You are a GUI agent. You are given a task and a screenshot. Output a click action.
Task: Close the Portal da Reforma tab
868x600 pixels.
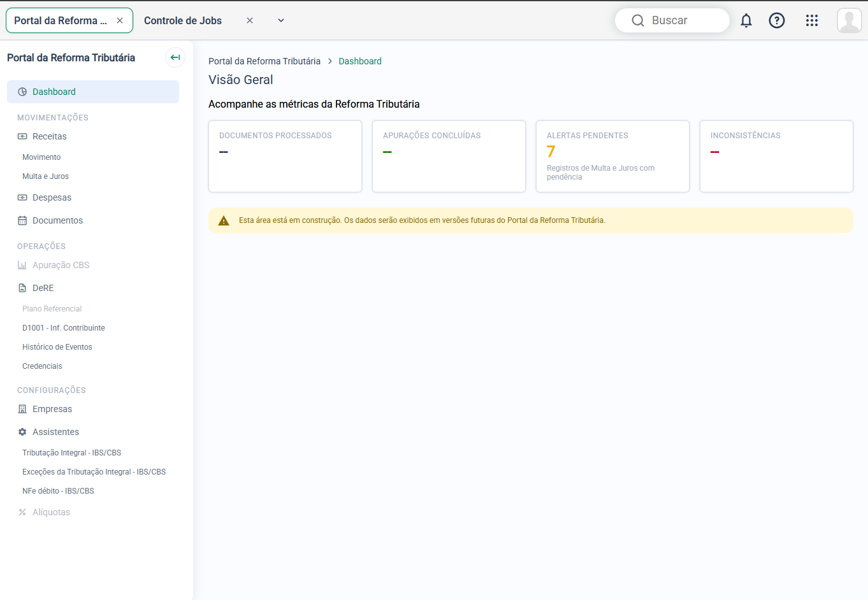[120, 20]
